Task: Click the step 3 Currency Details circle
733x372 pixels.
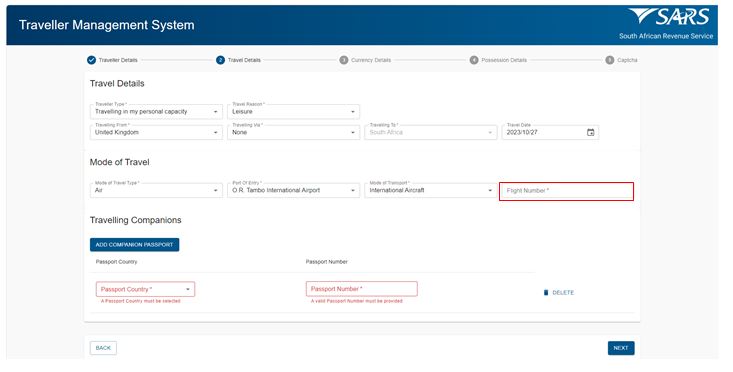Action: 344,60
